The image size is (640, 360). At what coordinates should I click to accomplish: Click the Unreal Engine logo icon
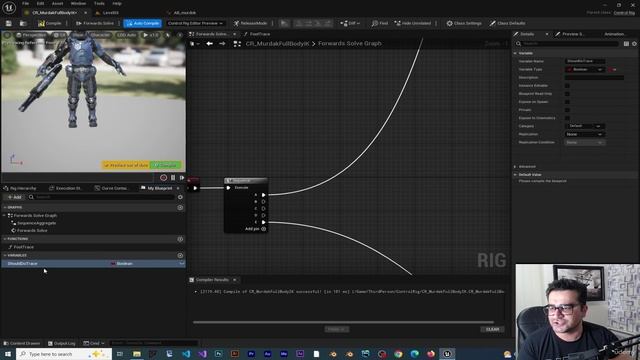click(x=9, y=7)
